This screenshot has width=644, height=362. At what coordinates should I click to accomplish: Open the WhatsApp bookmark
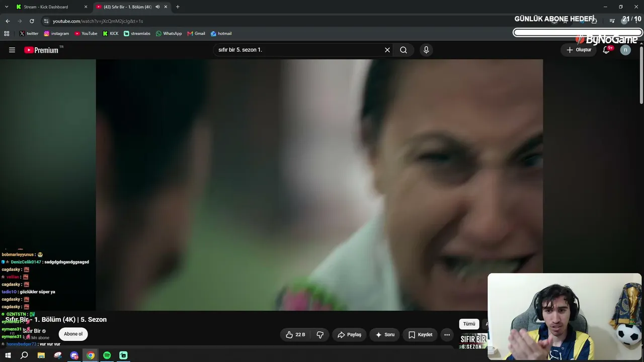[x=169, y=34]
